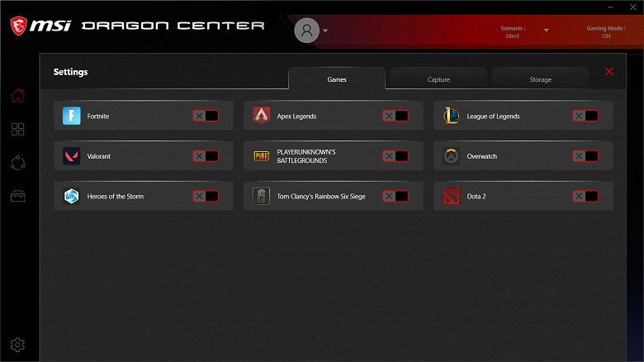Toggle Valorant switch
Viewport: 644px width, 362px height.
pyautogui.click(x=206, y=156)
